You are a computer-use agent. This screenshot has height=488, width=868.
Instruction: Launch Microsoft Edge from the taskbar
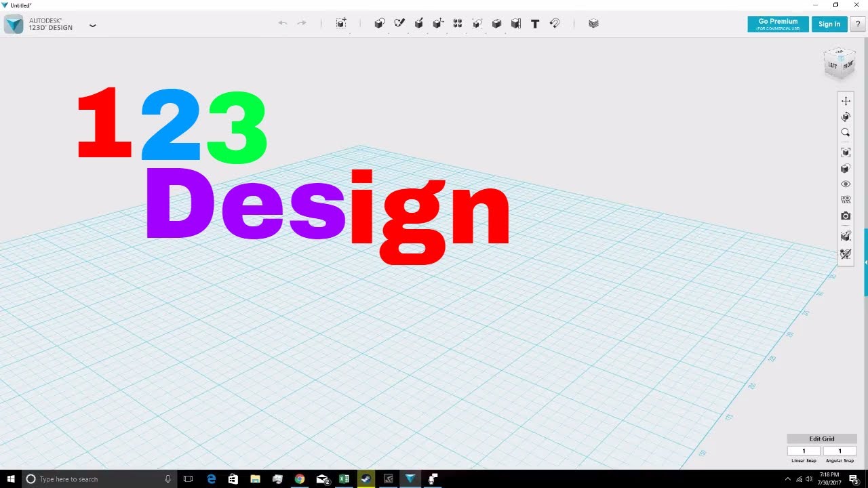pyautogui.click(x=212, y=479)
